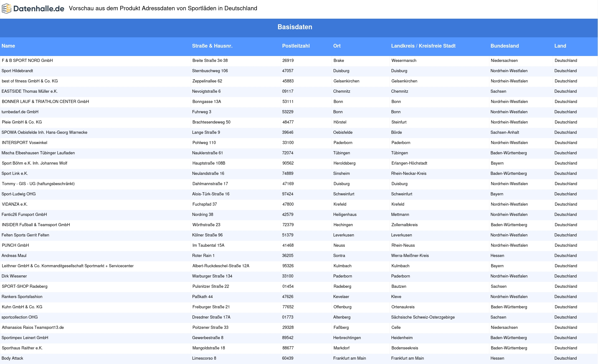Click Leithner GmbH & Co. Kommanditgesellschaft entry
The image size is (598, 364).
(x=68, y=266)
